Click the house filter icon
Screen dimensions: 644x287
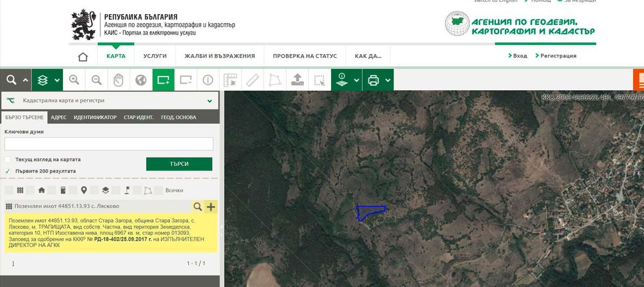(x=41, y=190)
